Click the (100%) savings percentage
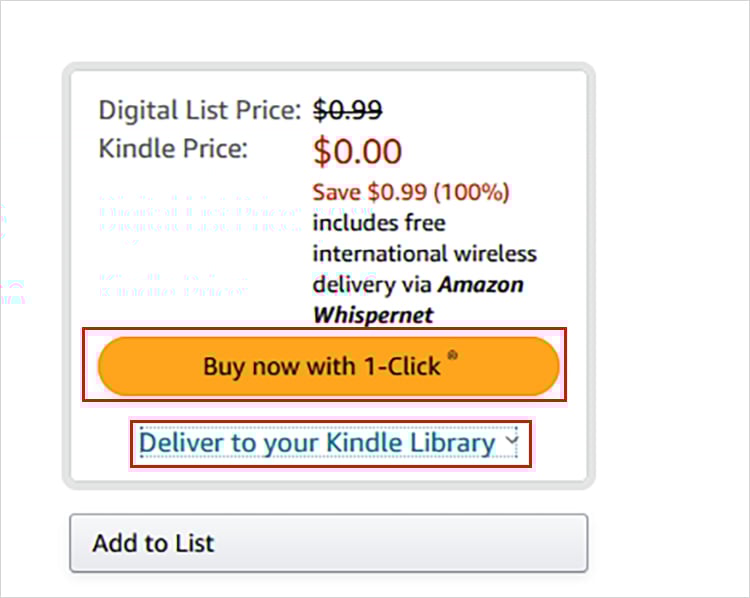 pos(469,191)
